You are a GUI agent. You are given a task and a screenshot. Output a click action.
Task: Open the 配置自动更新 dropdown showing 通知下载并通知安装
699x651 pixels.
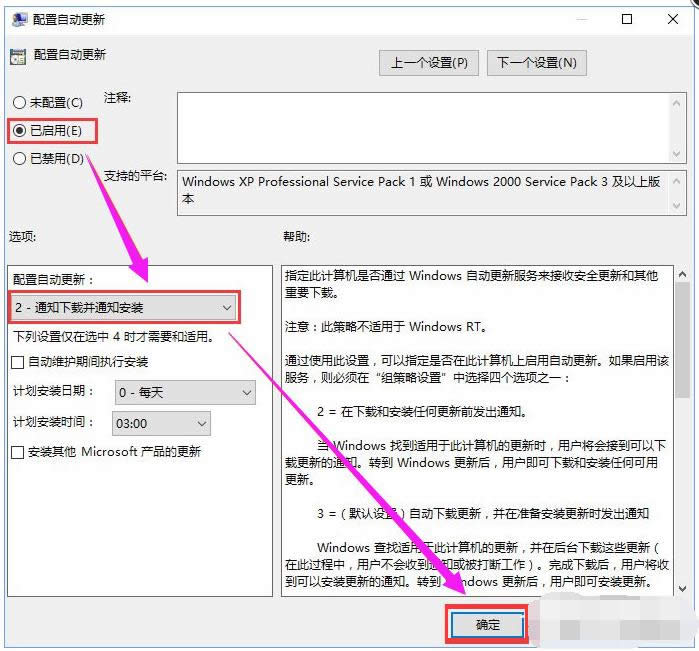124,308
